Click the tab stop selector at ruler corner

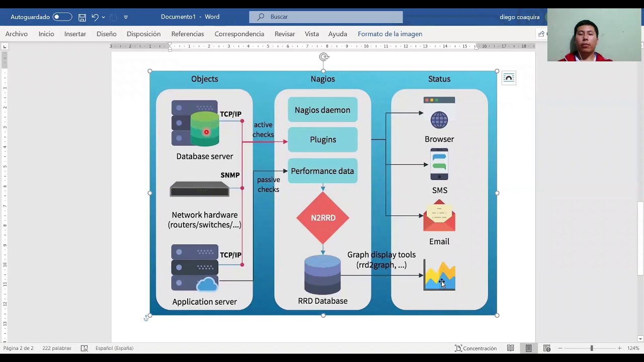[5, 47]
